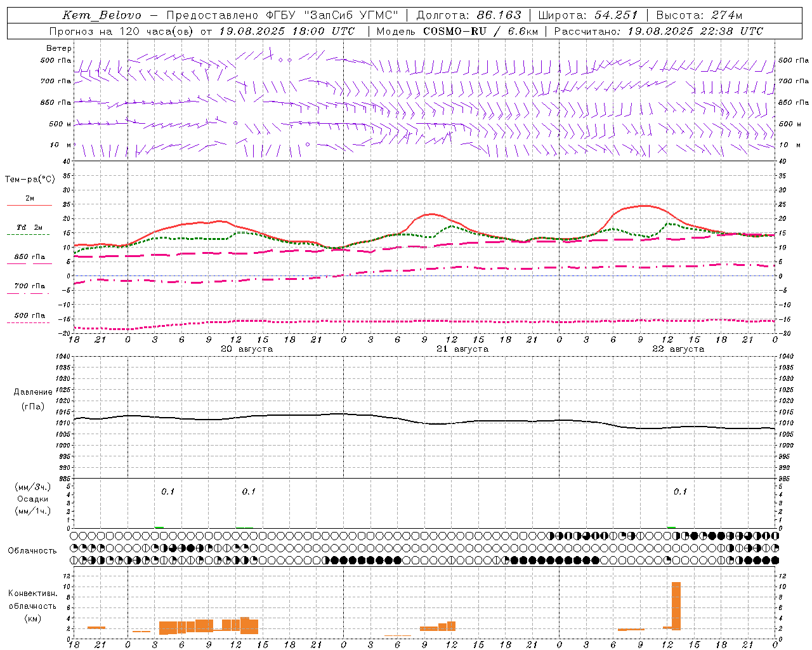Click the station name Kem_Belovo

102,15
